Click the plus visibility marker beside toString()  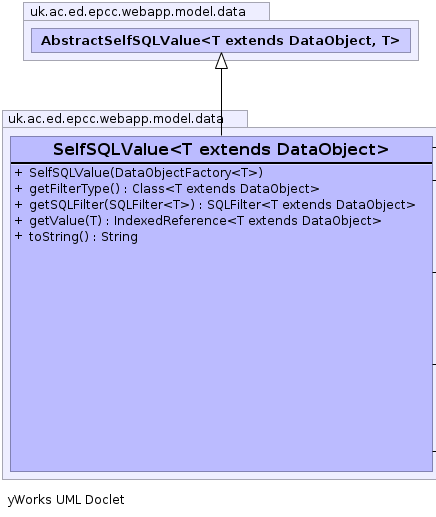(18, 236)
